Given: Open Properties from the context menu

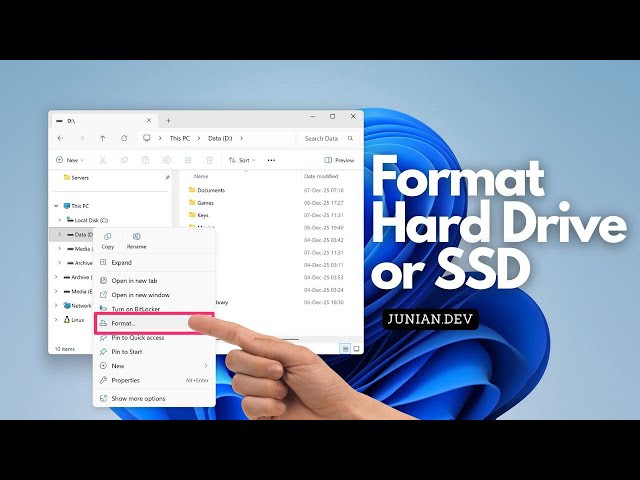Looking at the screenshot, I should [154, 380].
